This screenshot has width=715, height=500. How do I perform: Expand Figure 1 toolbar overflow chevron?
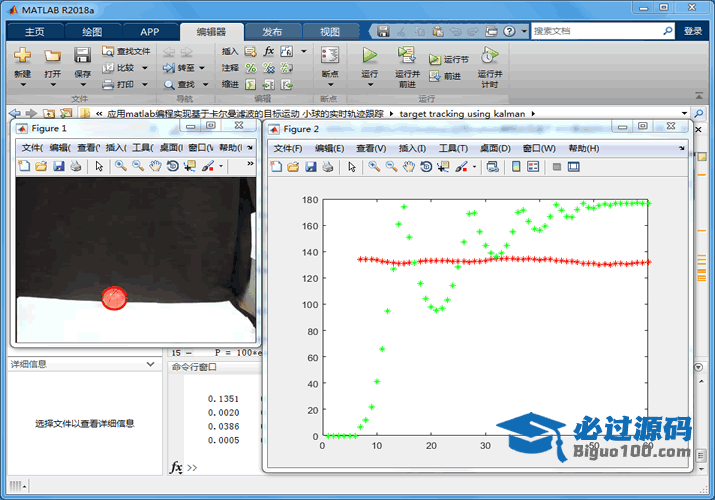pos(250,164)
